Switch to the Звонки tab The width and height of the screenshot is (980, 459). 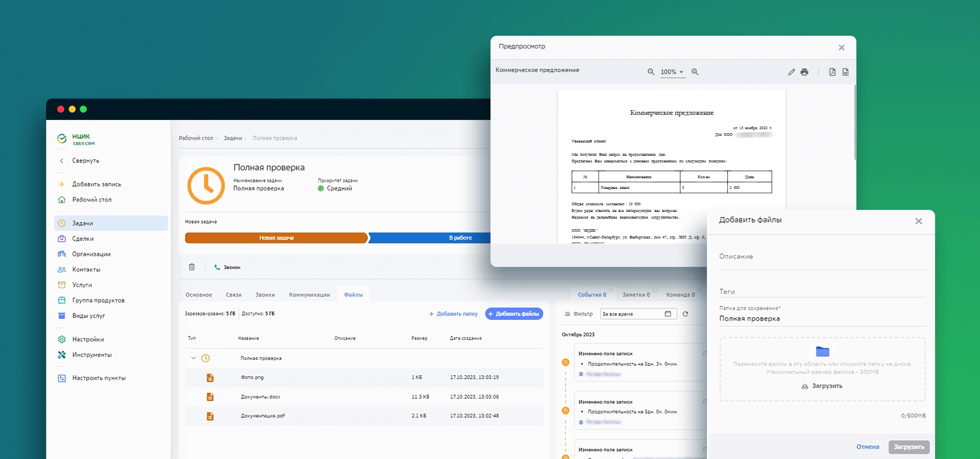[x=265, y=295]
